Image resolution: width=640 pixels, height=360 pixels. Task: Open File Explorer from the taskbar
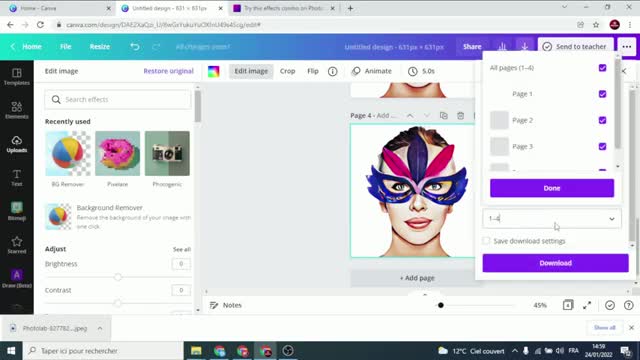[196, 351]
